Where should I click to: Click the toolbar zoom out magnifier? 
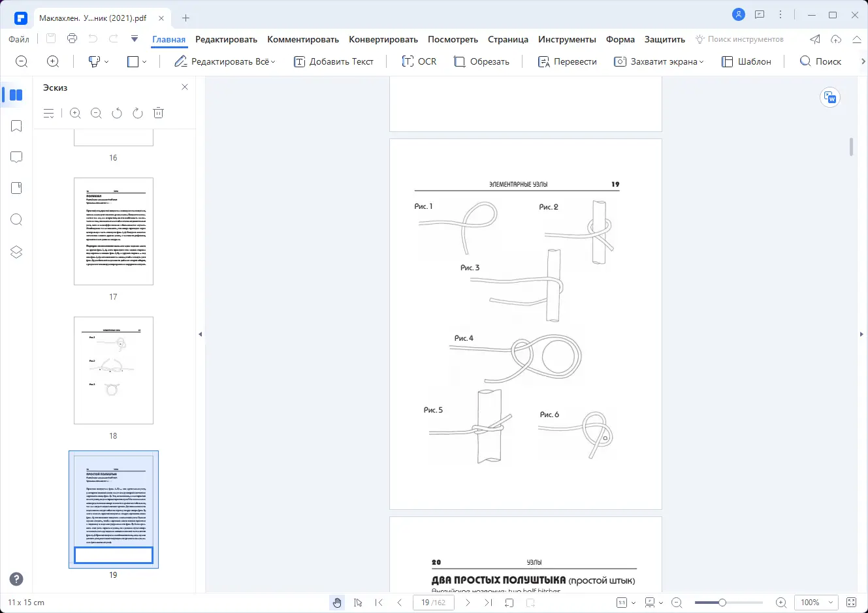point(22,61)
